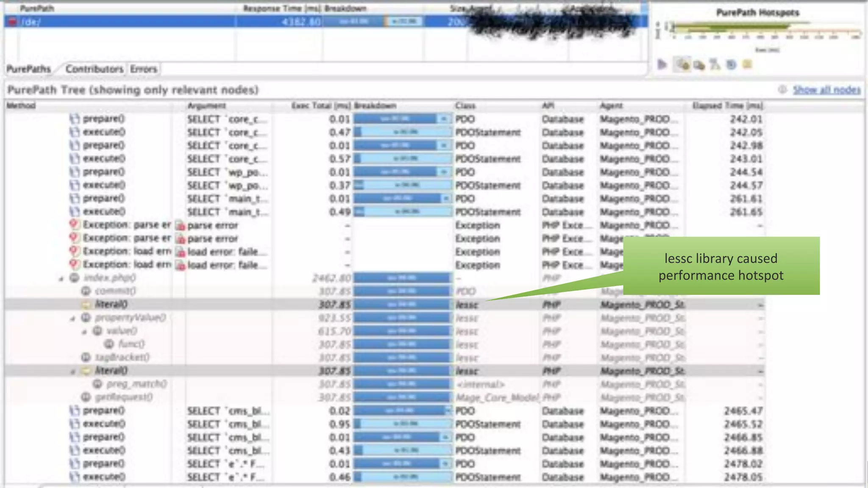Collapse the value() tree node
Viewport: 868px width, 488px height.
point(84,332)
